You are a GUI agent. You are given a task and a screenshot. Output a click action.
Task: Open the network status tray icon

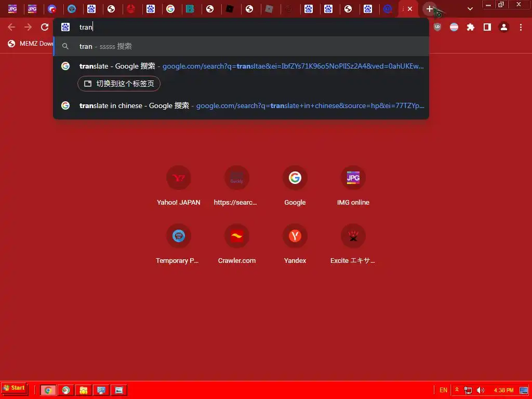click(468, 390)
